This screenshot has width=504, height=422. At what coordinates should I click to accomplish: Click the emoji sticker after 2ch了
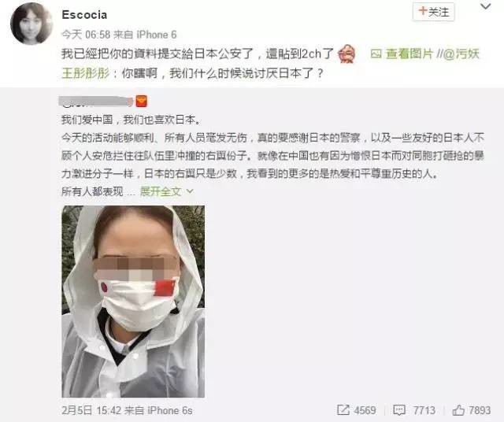pyautogui.click(x=347, y=54)
